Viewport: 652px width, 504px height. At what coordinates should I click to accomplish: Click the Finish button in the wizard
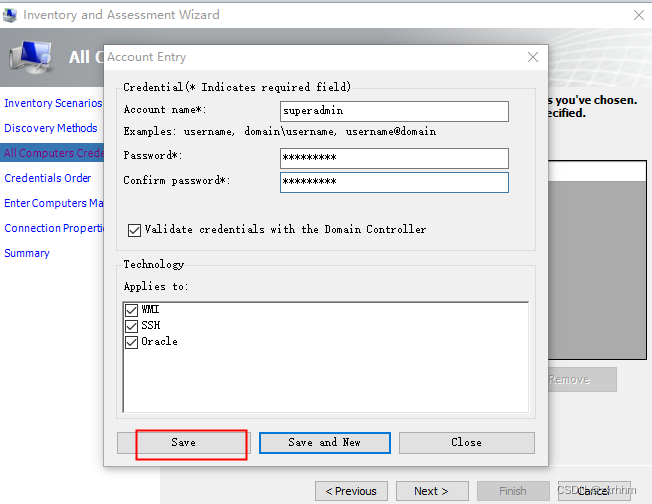tap(513, 491)
